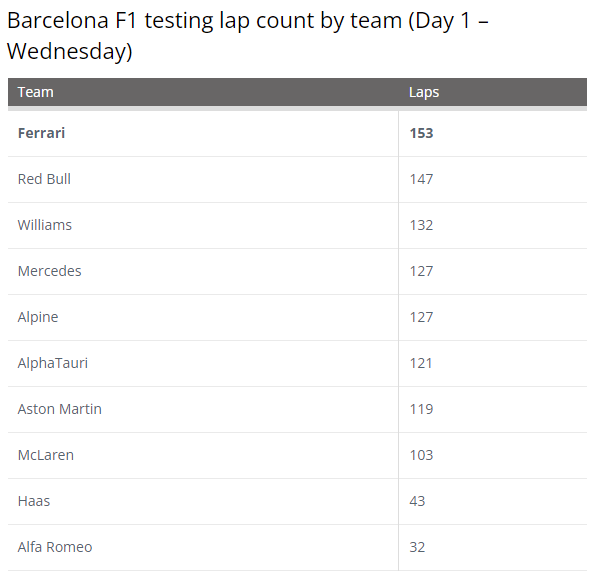The width and height of the screenshot is (604, 585).
Task: Select the Haas team cell
Action: pyautogui.click(x=34, y=501)
